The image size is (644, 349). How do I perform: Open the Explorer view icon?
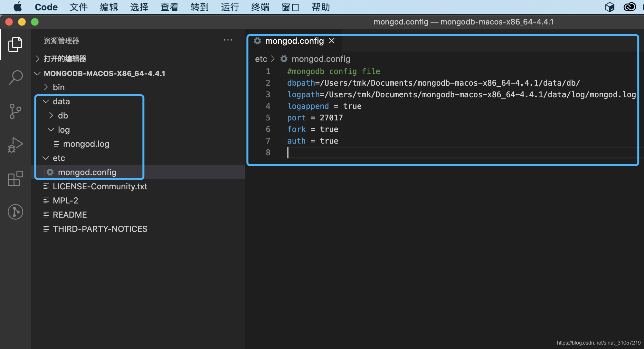pos(15,44)
